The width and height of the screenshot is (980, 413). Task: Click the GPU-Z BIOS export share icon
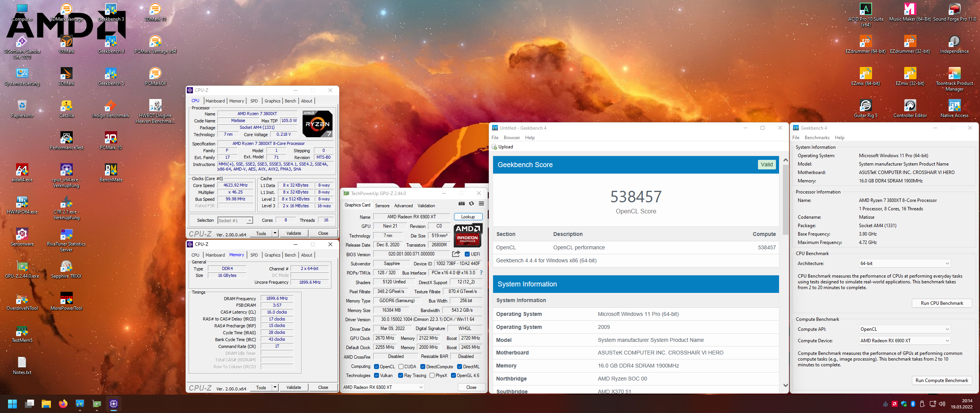456,254
